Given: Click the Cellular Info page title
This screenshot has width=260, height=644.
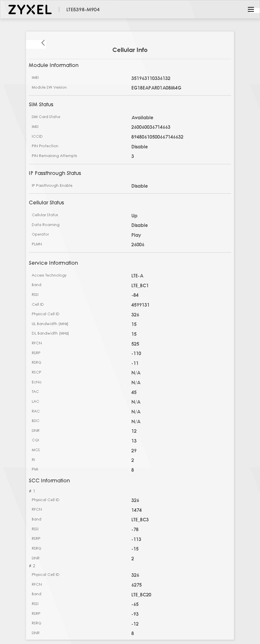Looking at the screenshot, I should pyautogui.click(x=130, y=50).
